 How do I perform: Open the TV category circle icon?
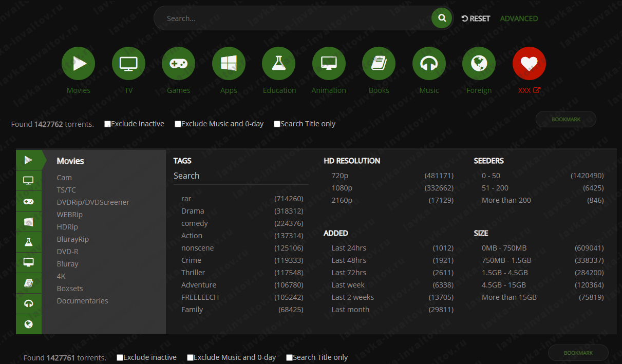[x=128, y=64]
